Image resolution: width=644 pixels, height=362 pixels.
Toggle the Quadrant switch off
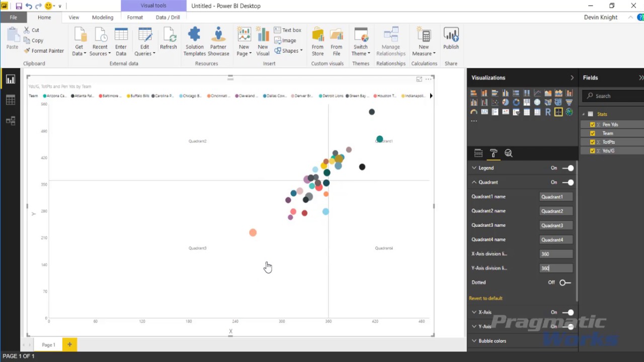point(568,183)
